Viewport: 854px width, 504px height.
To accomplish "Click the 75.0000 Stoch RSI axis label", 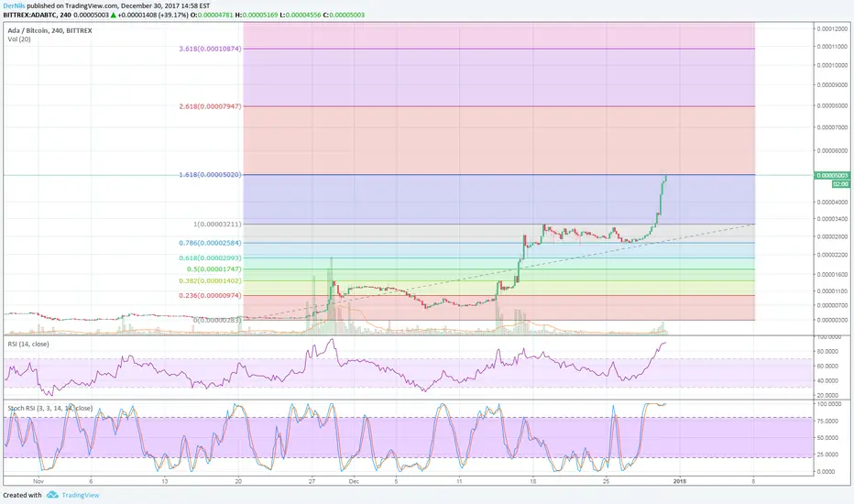I will (x=827, y=422).
